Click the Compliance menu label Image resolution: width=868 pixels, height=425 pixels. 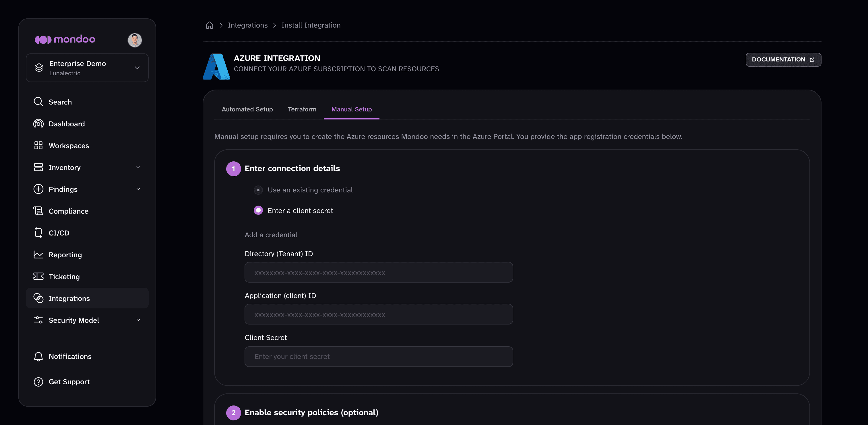pyautogui.click(x=69, y=211)
